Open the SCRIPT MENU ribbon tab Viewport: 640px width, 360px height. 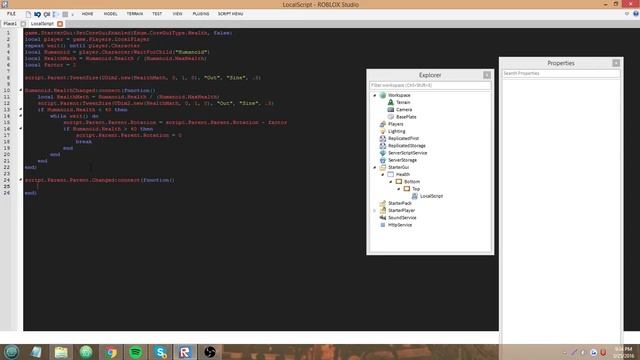231,14
